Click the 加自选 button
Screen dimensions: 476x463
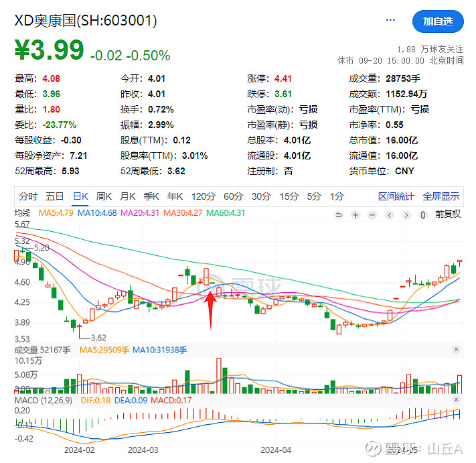pos(438,21)
